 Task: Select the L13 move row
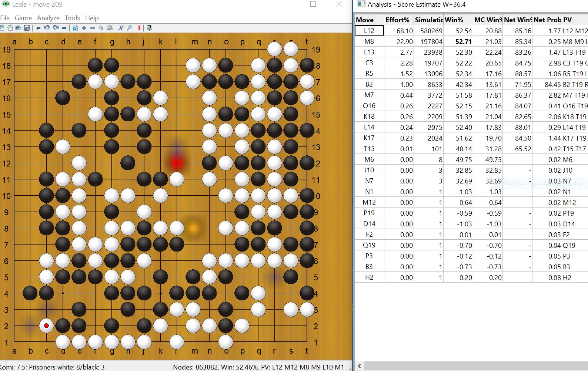point(471,52)
